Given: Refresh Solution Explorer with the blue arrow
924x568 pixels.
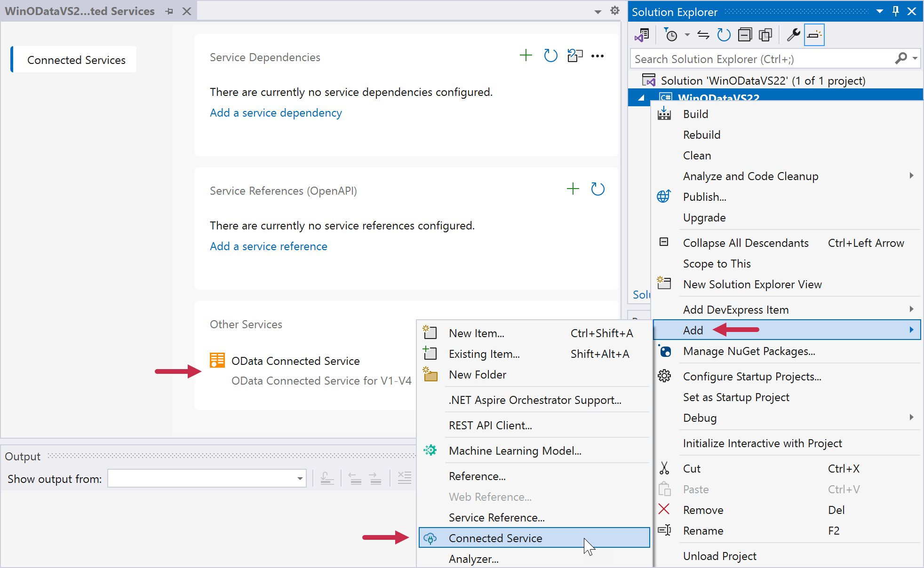Looking at the screenshot, I should (724, 35).
